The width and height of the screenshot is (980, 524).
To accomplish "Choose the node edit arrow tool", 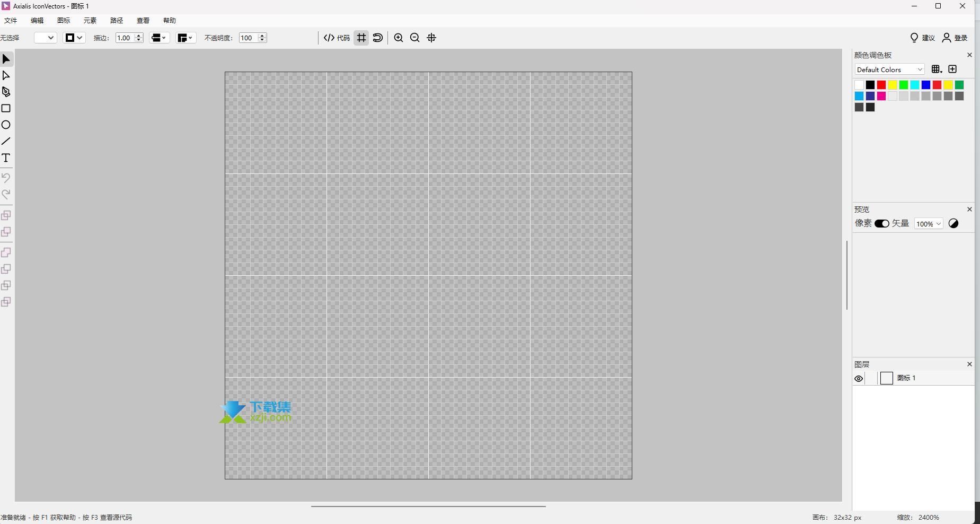I will 6,75.
